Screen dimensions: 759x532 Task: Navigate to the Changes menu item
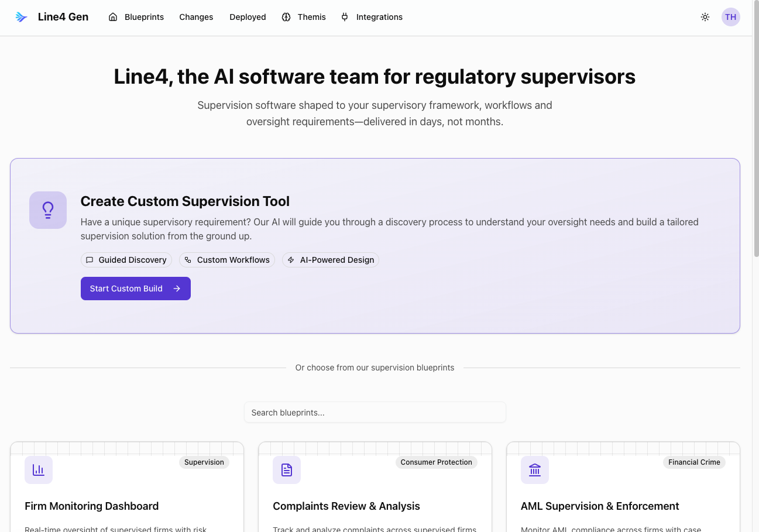(x=196, y=17)
